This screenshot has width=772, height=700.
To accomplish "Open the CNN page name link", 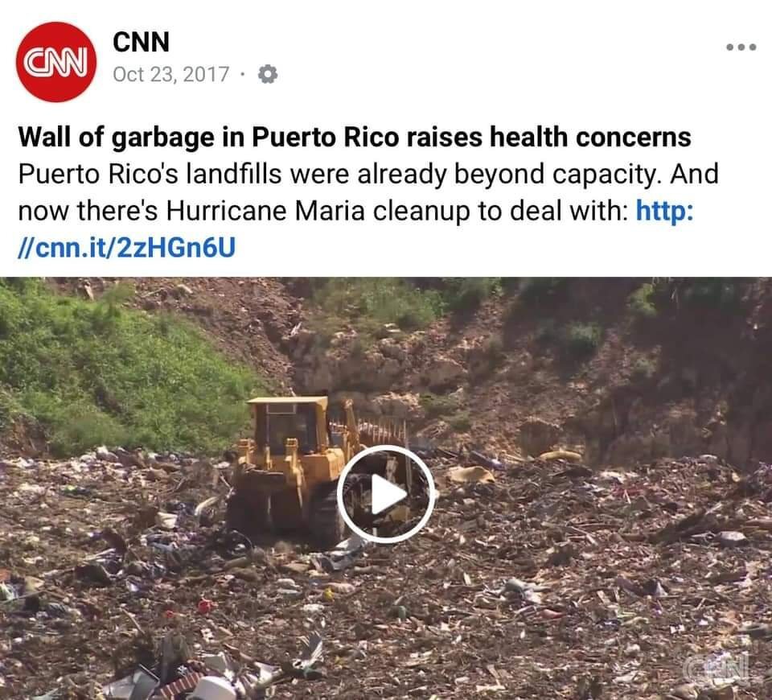I will 142,42.
